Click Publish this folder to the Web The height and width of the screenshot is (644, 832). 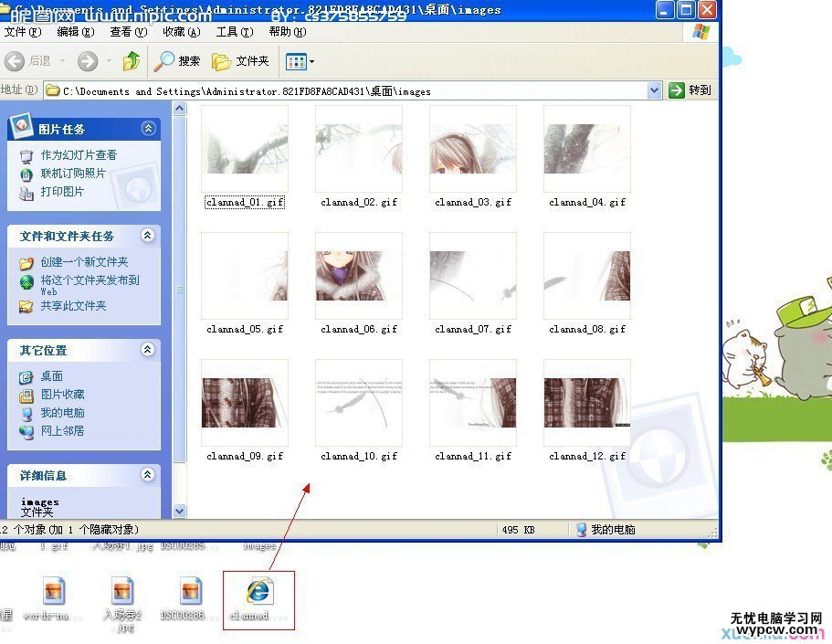[x=90, y=285]
